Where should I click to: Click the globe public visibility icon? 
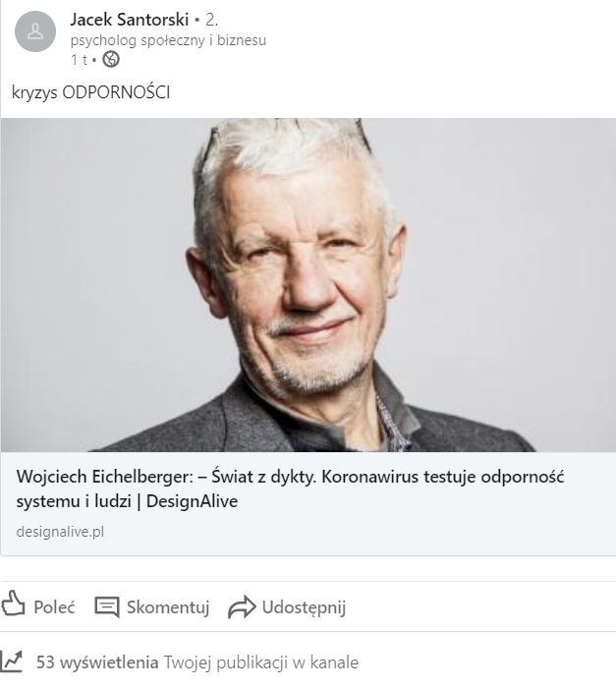click(x=111, y=59)
